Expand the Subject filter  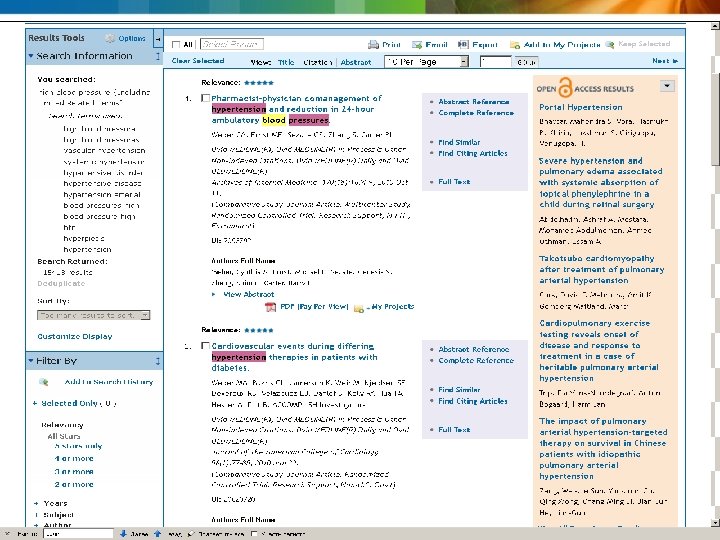pyautogui.click(x=36, y=515)
